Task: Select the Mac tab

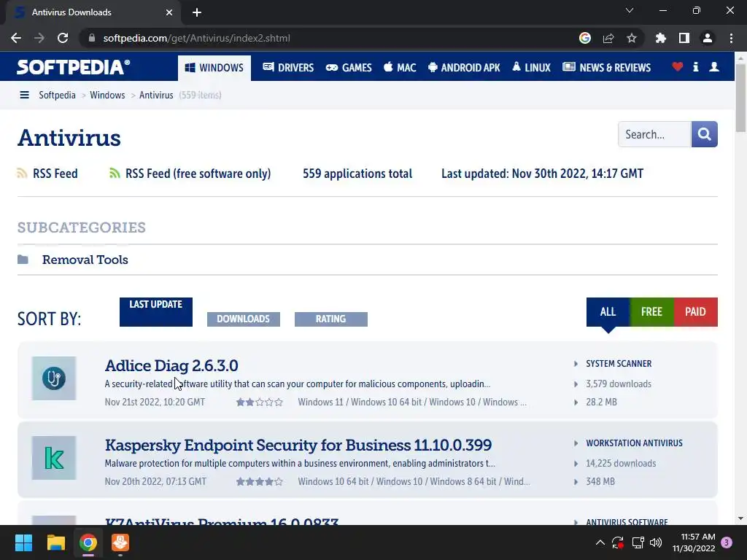Action: (400, 68)
